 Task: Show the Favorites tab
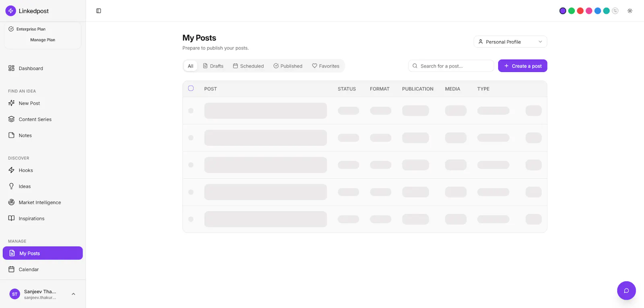click(326, 66)
